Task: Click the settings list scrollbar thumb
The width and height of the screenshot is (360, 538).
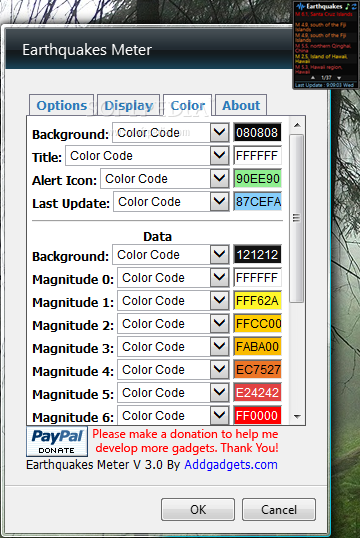Action: [x=297, y=218]
